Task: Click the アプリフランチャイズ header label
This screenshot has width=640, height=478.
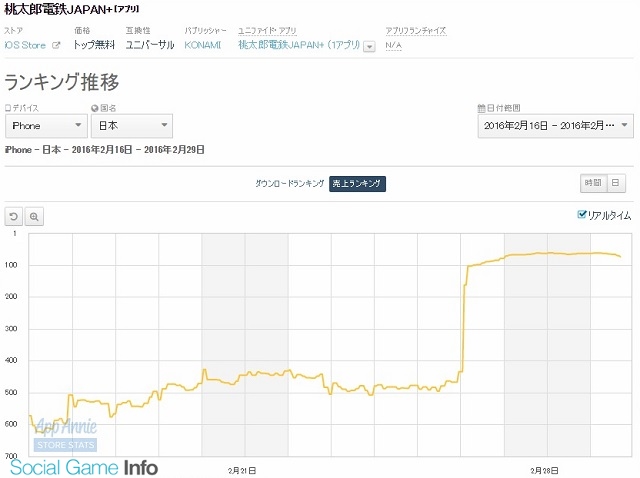Action: pyautogui.click(x=416, y=31)
